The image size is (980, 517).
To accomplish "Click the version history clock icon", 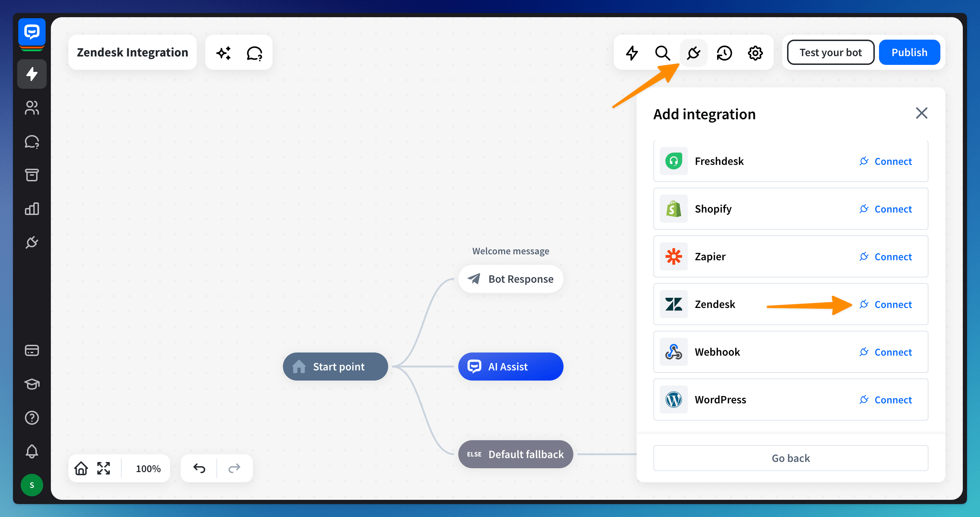I will [x=724, y=53].
